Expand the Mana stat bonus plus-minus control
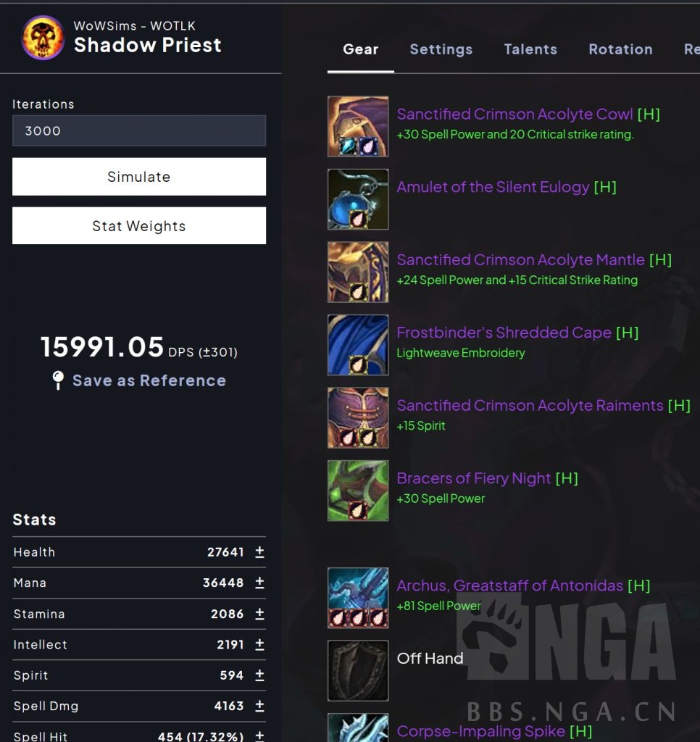 (x=259, y=583)
